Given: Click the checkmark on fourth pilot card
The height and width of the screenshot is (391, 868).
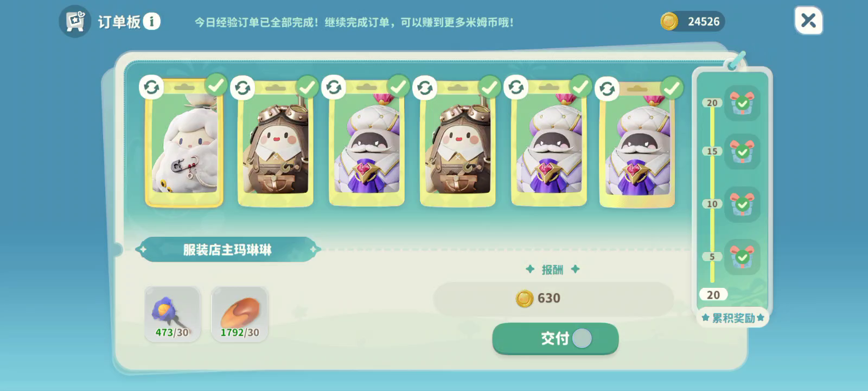Looking at the screenshot, I should pos(490,86).
